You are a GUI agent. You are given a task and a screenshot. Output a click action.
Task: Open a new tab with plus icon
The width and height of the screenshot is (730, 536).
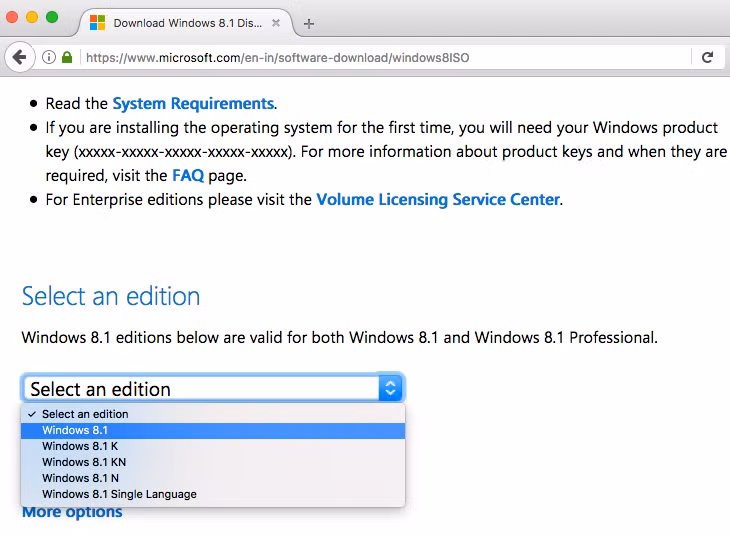(309, 23)
